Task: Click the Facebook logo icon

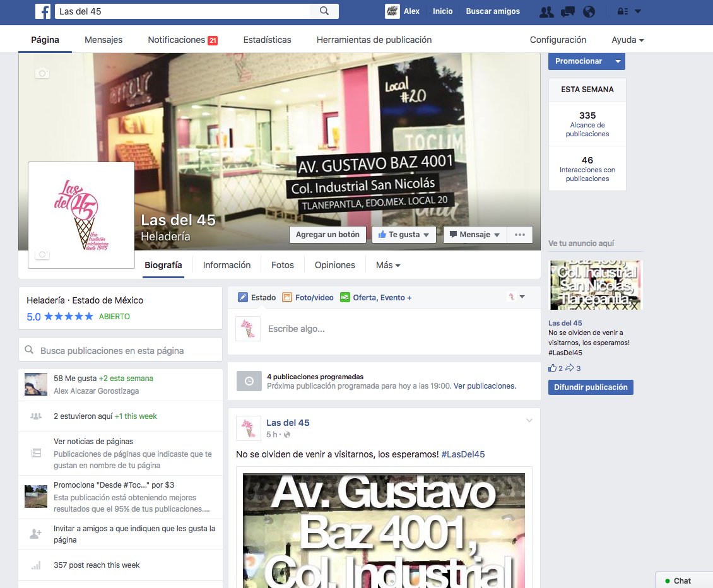Action: (43, 11)
